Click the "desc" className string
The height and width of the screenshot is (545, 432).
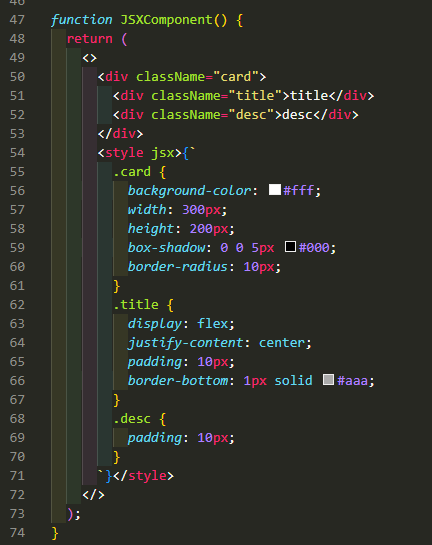point(251,114)
